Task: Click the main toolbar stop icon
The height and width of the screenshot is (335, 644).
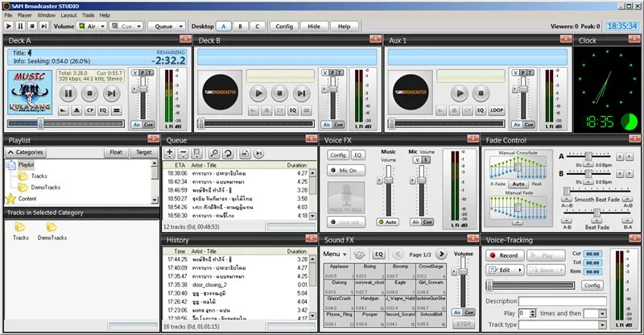Action: [32, 26]
